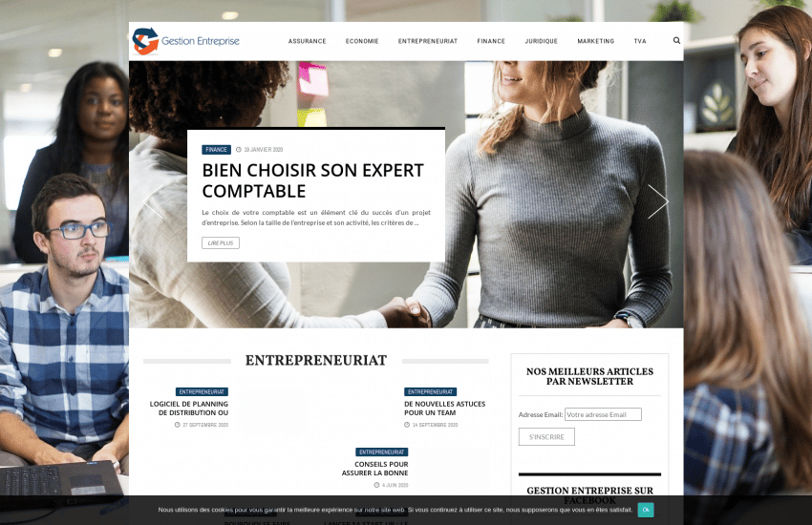This screenshot has height=525, width=812.
Task: Click the S'INSCRIRE newsletter button
Action: click(x=546, y=437)
